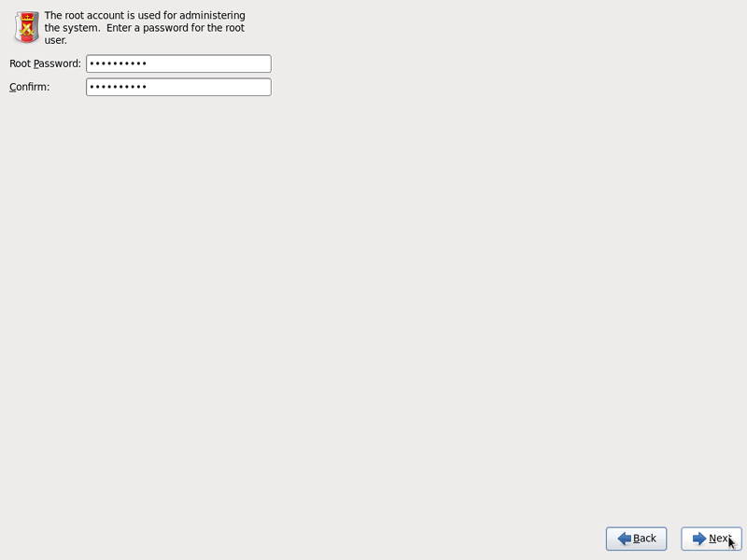The width and height of the screenshot is (747, 560).
Task: Place cursor on masked dots in Root Password
Action: (x=119, y=63)
